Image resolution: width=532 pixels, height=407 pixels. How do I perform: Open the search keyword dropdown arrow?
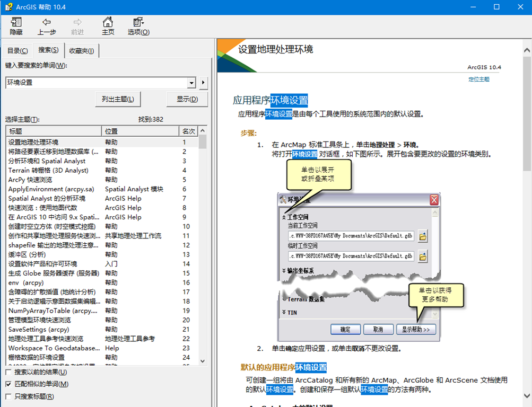point(191,82)
